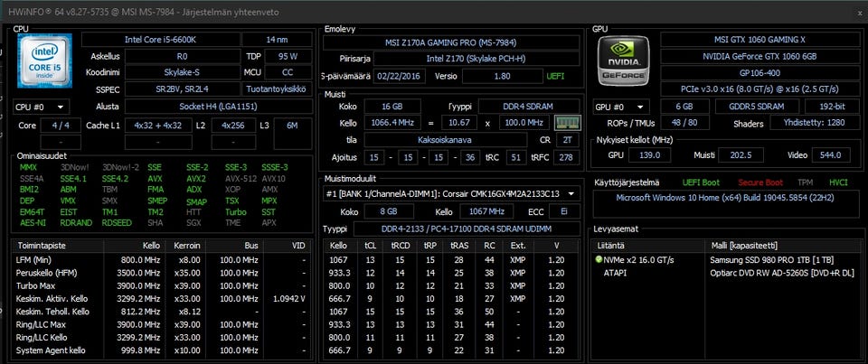Click the 02/22/2016 BIOS date field
Screen dimensions: 868x364
(401, 77)
